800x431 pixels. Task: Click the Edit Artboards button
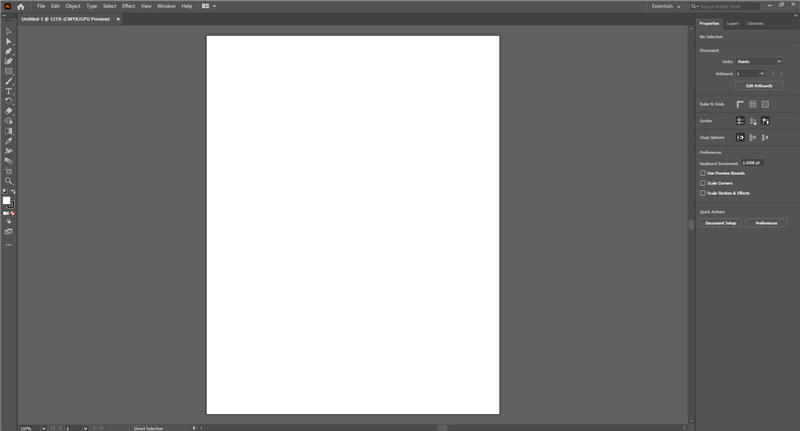click(759, 86)
